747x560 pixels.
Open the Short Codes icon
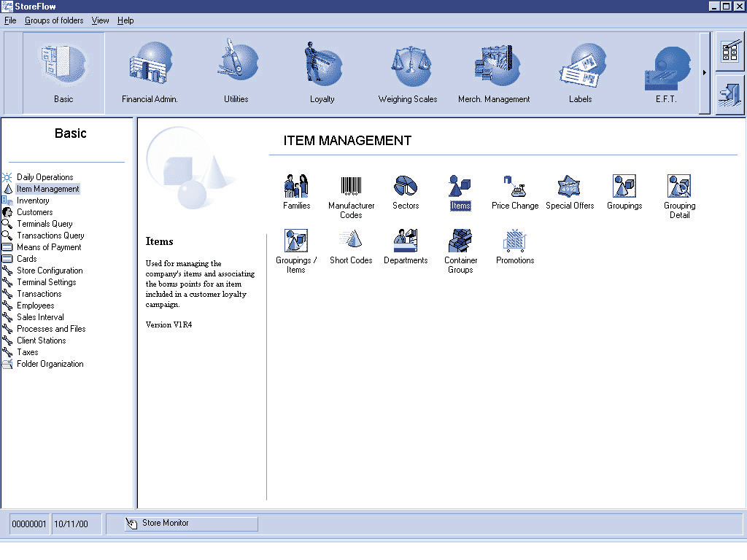[351, 241]
